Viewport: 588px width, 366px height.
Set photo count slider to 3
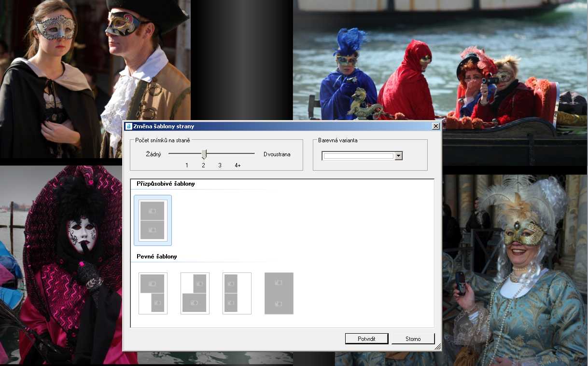point(220,165)
